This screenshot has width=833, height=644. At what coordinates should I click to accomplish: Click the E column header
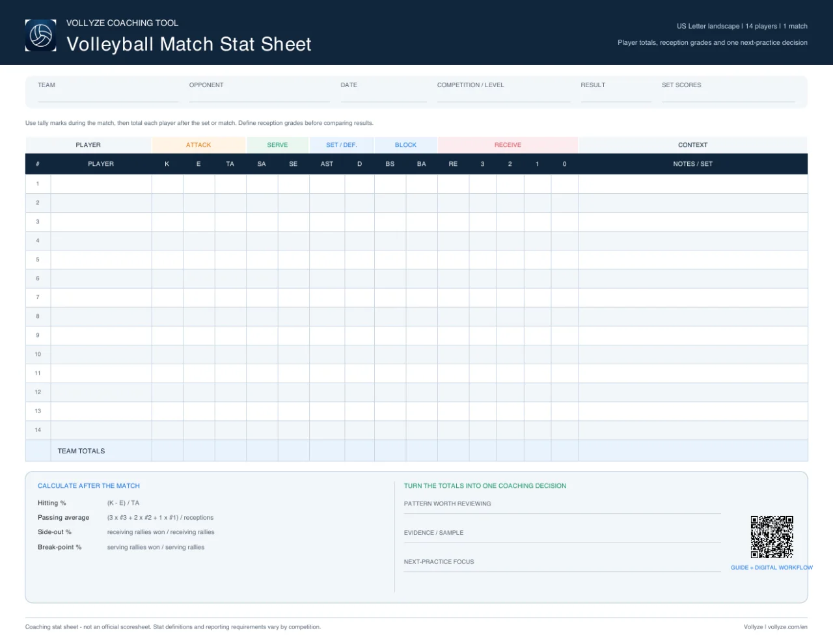click(x=198, y=164)
